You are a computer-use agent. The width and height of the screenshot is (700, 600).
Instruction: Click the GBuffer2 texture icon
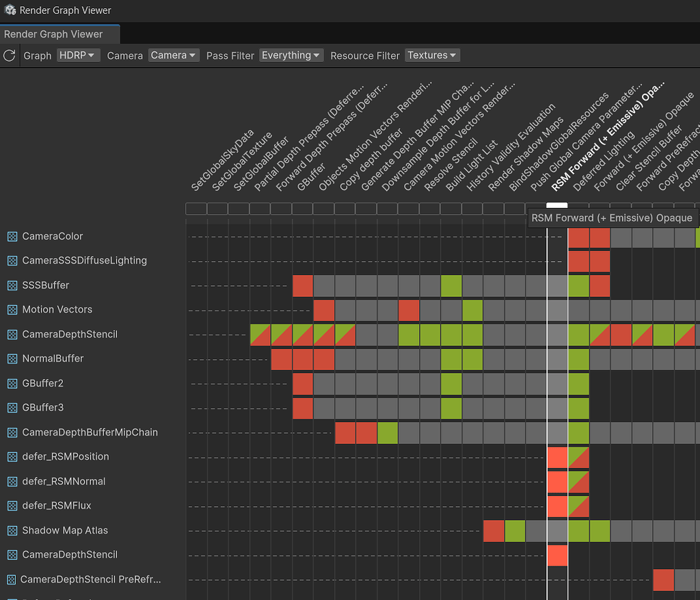click(x=12, y=383)
